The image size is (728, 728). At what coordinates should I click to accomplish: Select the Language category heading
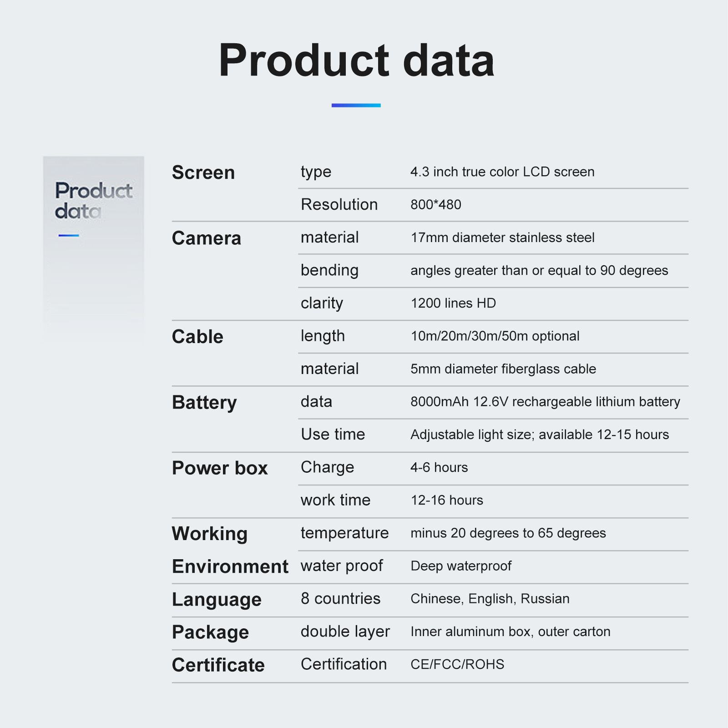pos(217,600)
